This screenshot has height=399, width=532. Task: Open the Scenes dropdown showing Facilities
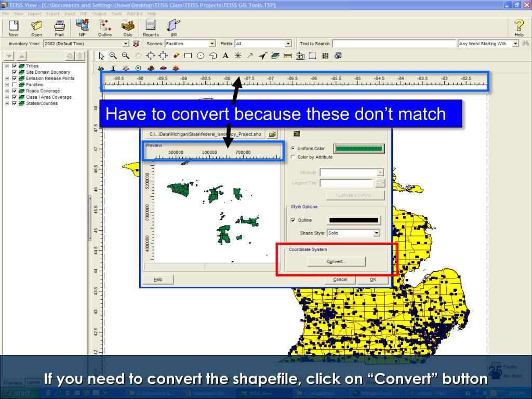coord(212,44)
